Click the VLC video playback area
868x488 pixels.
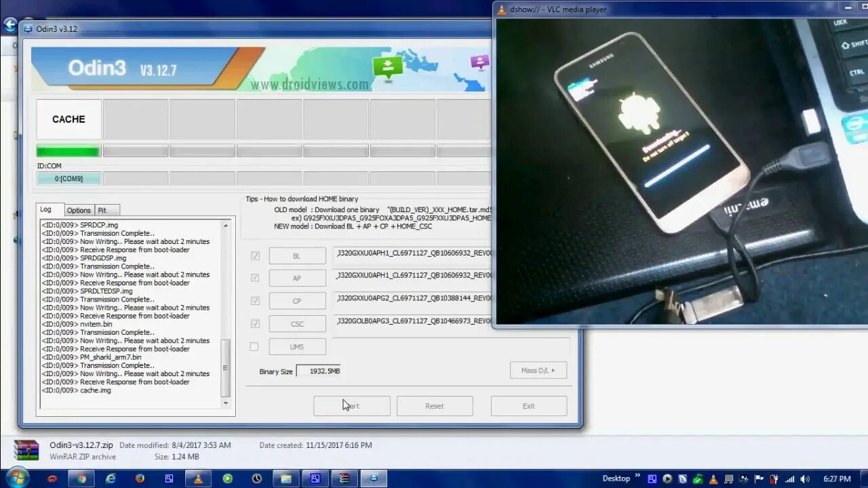tap(682, 171)
